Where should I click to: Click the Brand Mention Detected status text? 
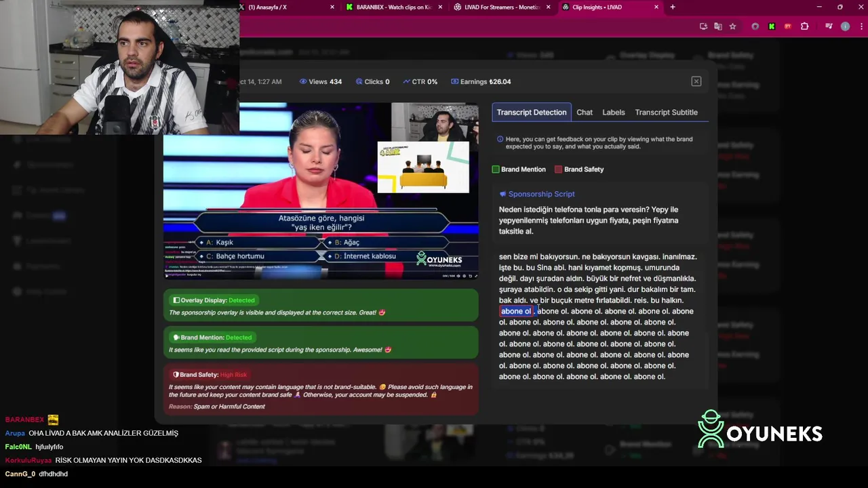coord(238,338)
